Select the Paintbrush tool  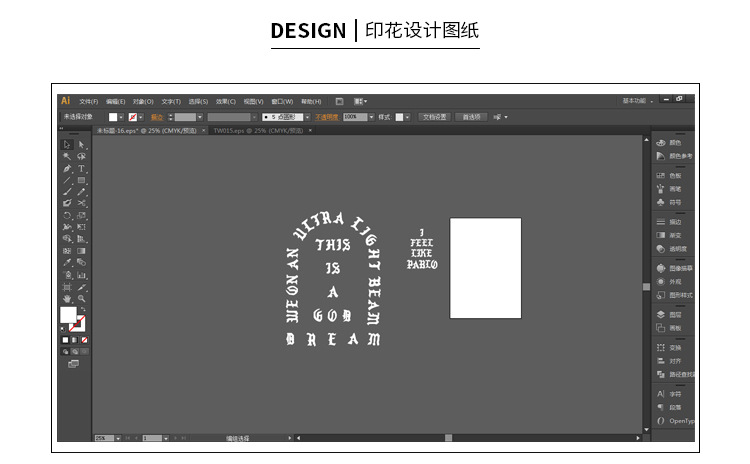click(67, 192)
